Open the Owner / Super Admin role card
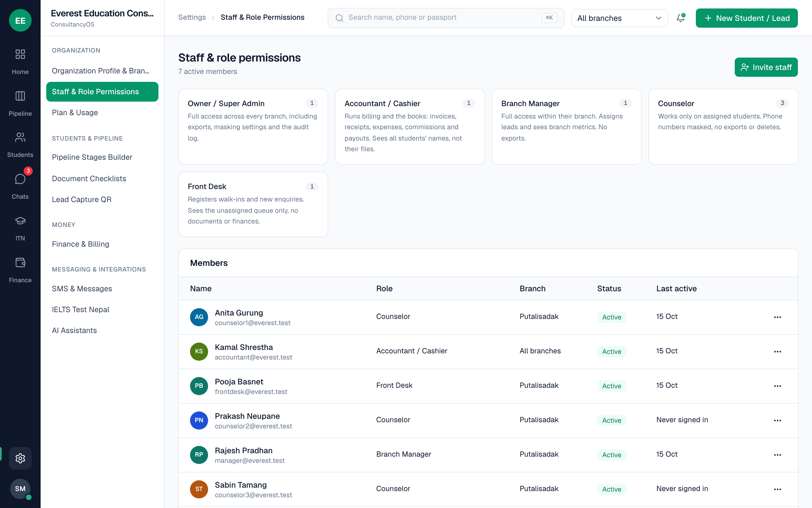 coord(253,127)
